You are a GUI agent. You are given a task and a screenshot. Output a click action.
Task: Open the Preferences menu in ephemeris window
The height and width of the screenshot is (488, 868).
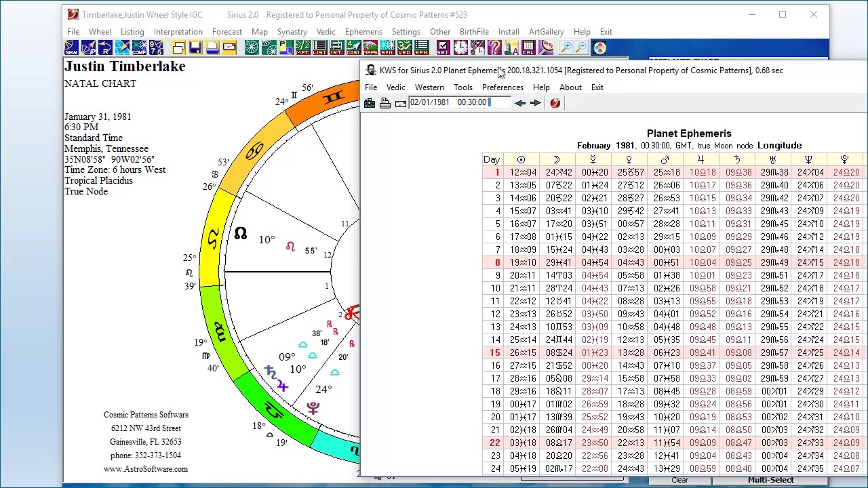(x=502, y=87)
